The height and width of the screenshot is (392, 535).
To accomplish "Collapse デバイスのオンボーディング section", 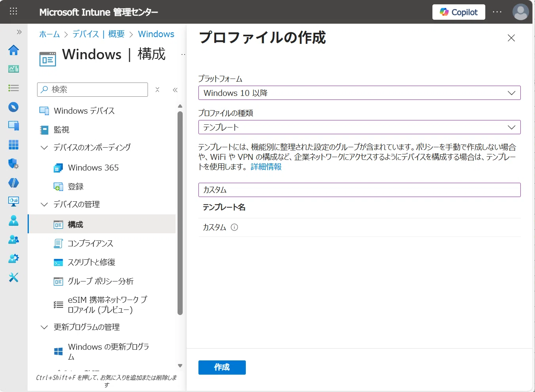I will (44, 147).
